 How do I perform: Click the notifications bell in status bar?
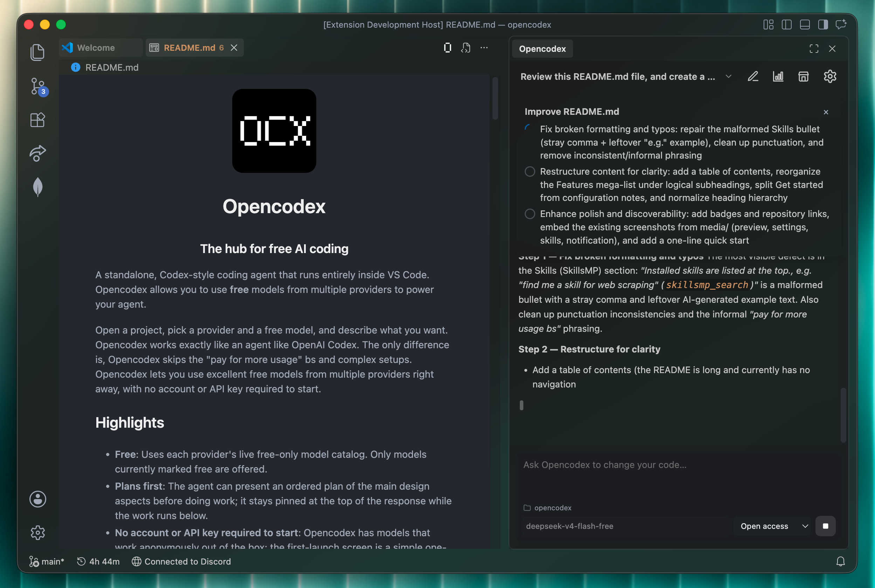840,561
